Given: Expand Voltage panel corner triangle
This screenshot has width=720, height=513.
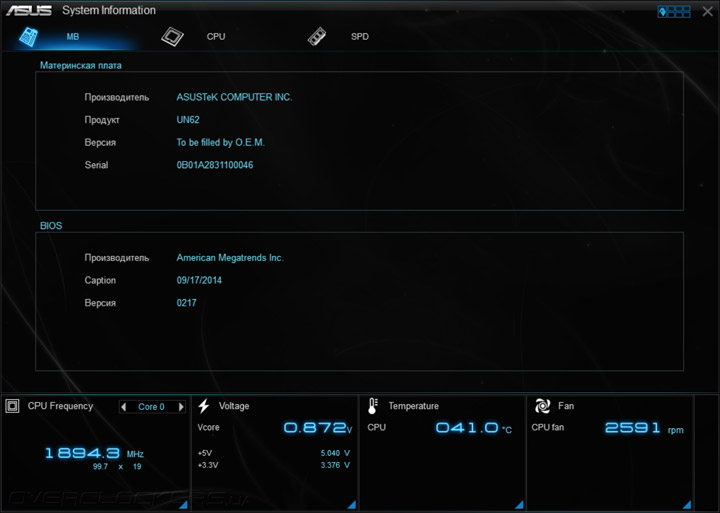Looking at the screenshot, I should (352, 504).
